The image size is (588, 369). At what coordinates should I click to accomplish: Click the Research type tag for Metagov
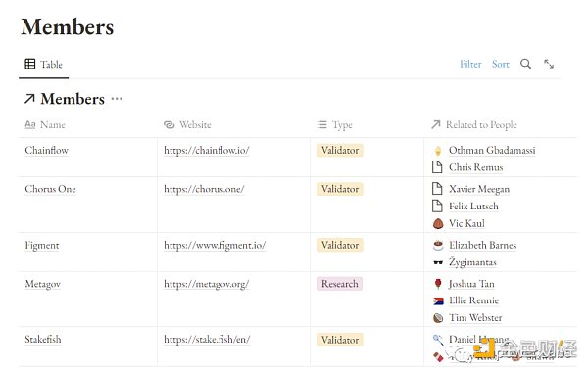click(339, 284)
